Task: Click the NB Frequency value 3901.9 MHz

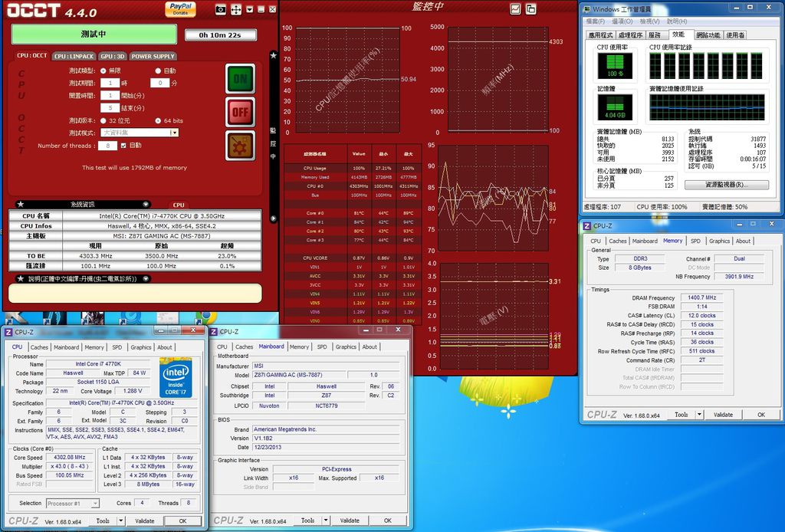Action: (x=739, y=276)
